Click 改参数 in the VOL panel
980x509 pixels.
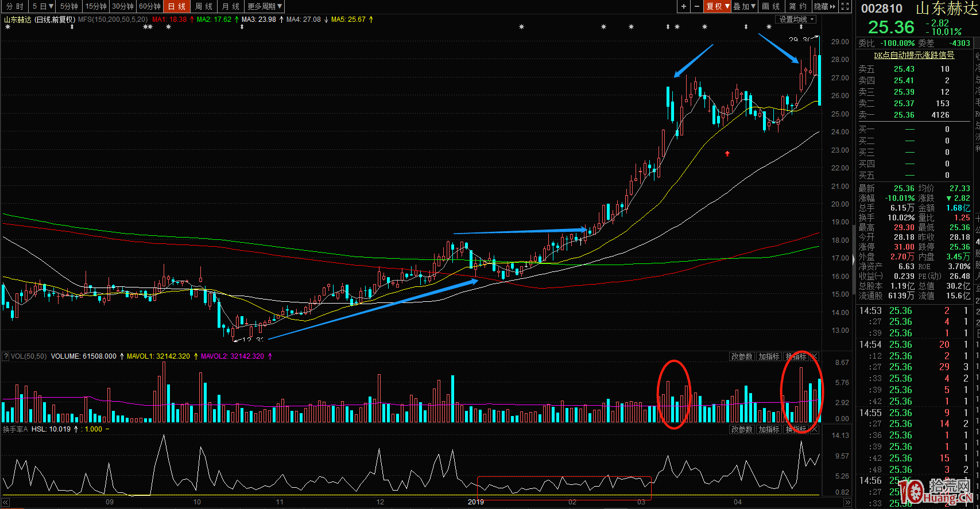coord(742,356)
